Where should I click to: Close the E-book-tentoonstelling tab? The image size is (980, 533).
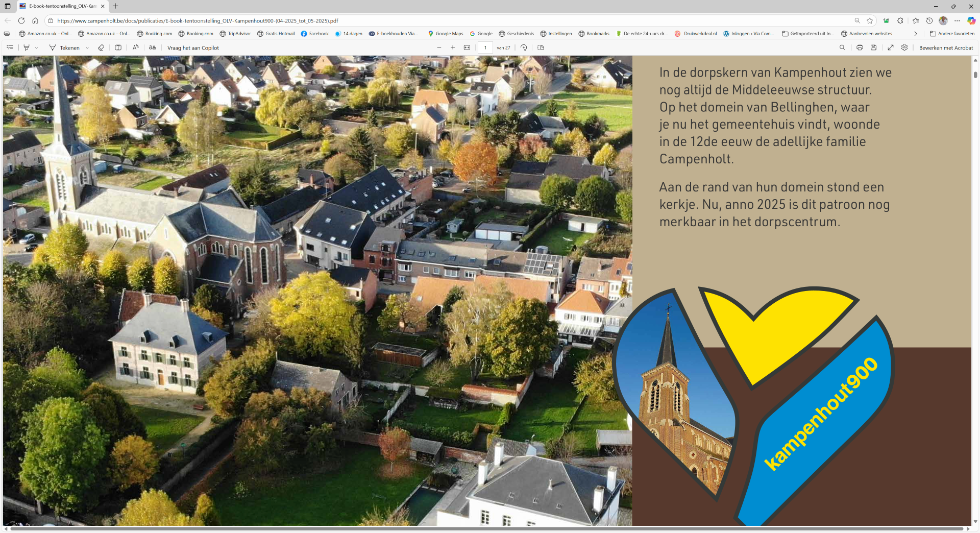coord(103,6)
